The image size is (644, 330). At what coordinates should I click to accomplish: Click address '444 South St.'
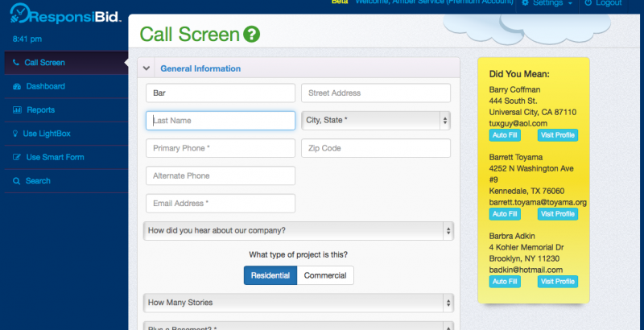point(513,101)
